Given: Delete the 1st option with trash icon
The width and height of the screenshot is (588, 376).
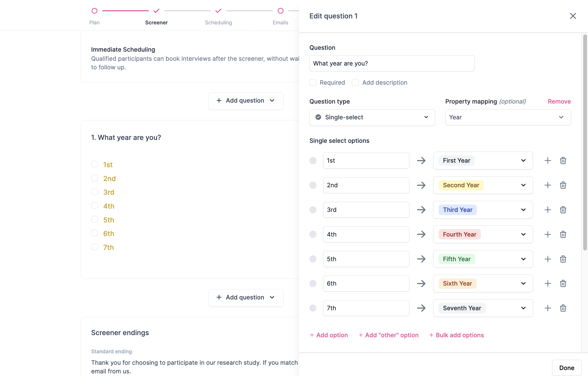Looking at the screenshot, I should (x=563, y=160).
